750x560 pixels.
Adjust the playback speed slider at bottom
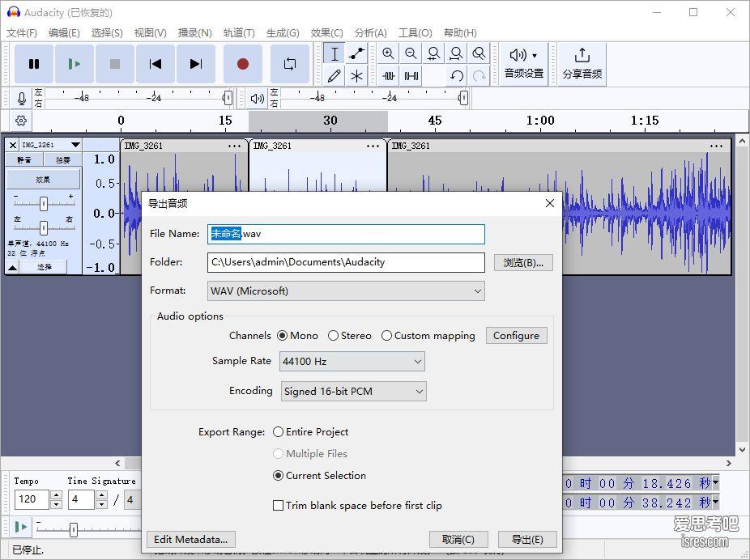pos(73,529)
